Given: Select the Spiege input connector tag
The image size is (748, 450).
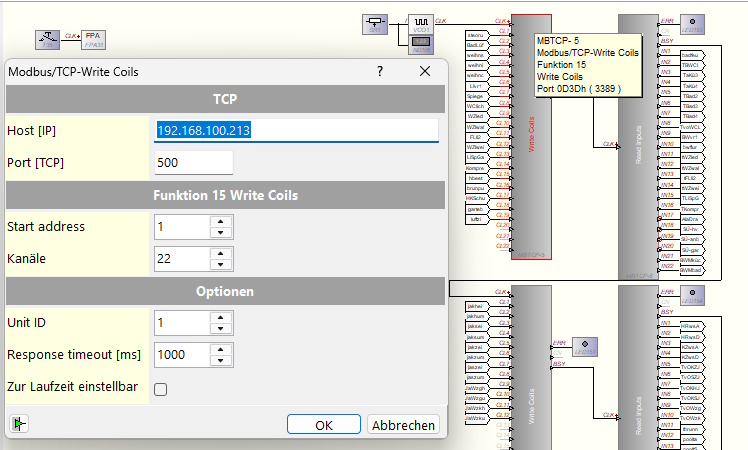Looking at the screenshot, I should [477, 96].
